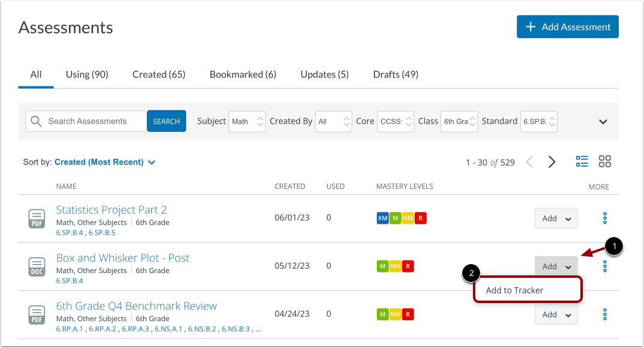Click the 04/24/23 created date
The width and height of the screenshot is (644, 348).
pyautogui.click(x=292, y=314)
